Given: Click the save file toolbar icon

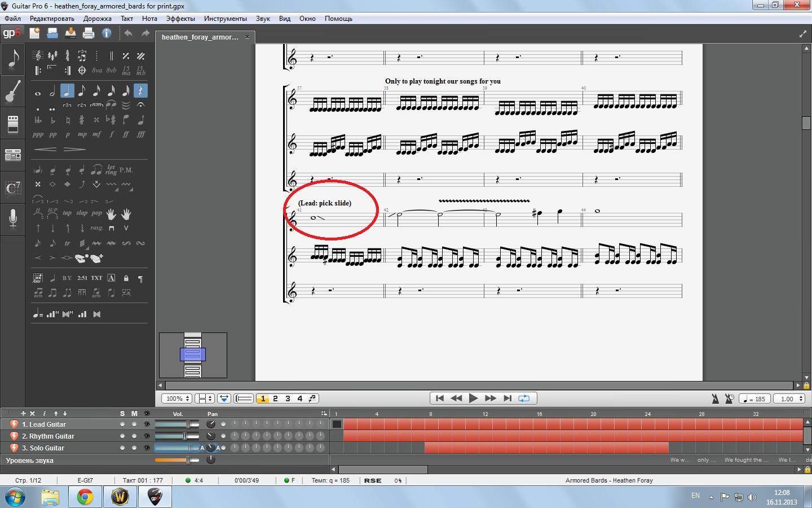Looking at the screenshot, I should click(70, 33).
